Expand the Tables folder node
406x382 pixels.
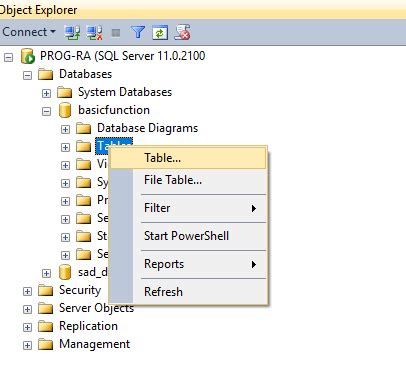click(x=65, y=147)
